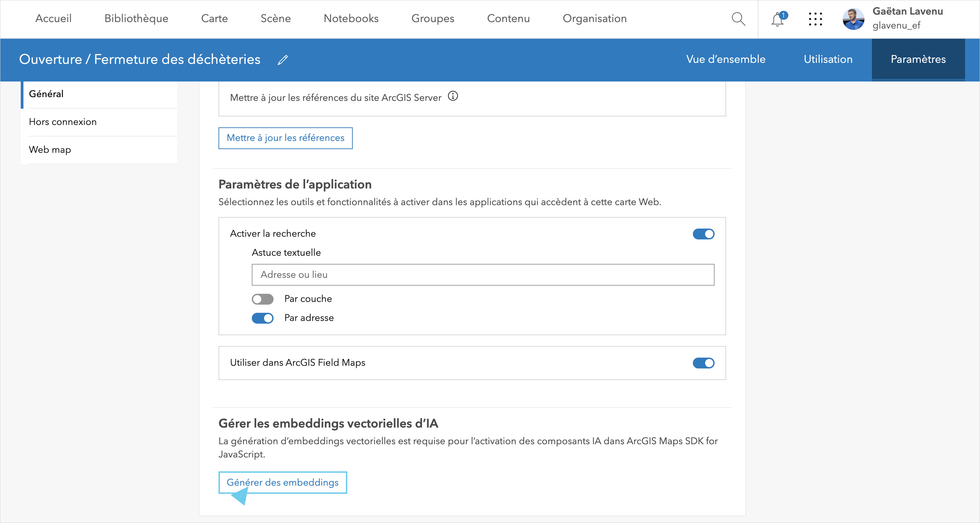Disable 'Par adresse' search switch
Image resolution: width=980 pixels, height=523 pixels.
262,318
